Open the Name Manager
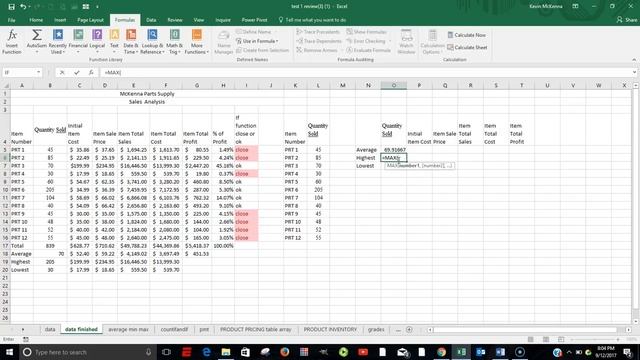This screenshot has width=640, height=360. 224,42
